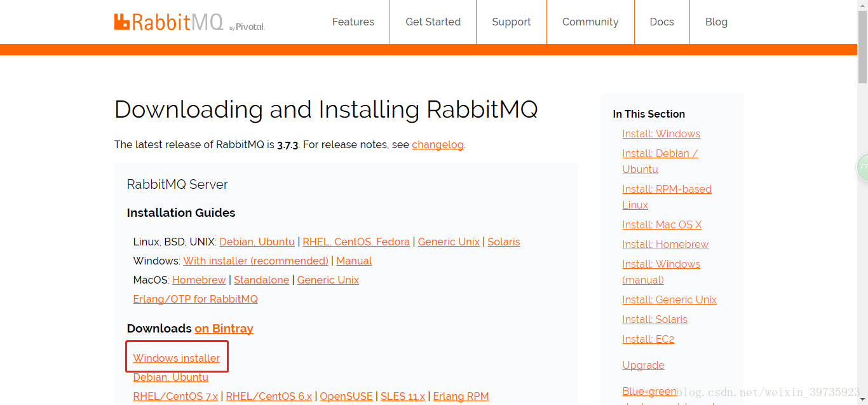Open sidebar Install: Solaris link

(654, 319)
